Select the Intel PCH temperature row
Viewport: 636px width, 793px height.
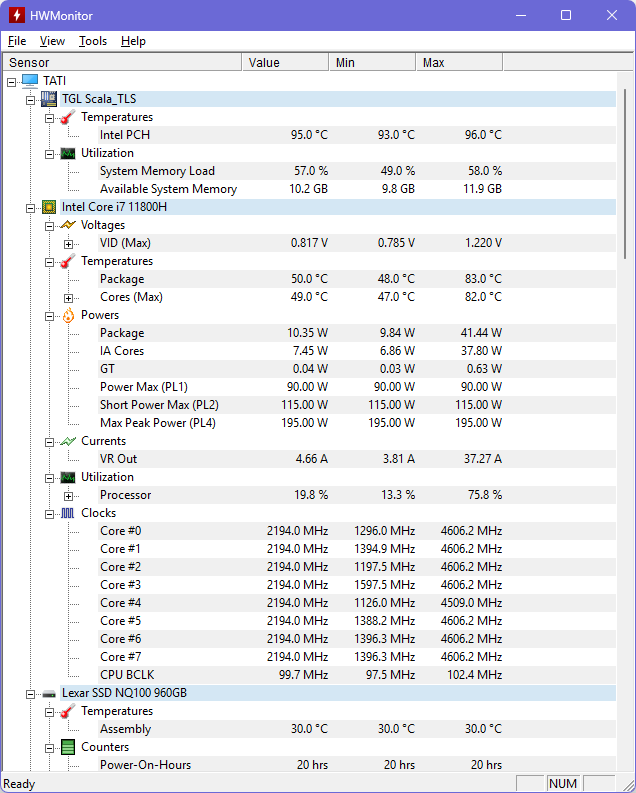(x=357, y=135)
